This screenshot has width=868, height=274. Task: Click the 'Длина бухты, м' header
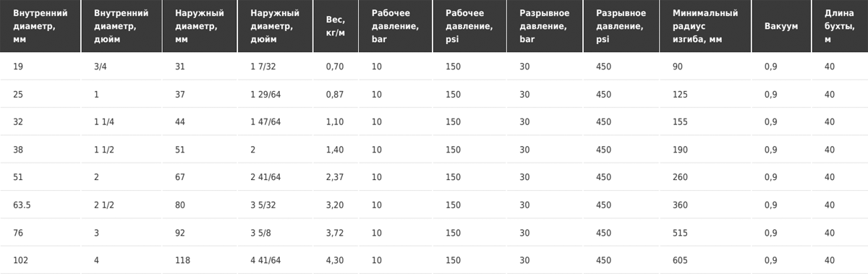tap(839, 26)
